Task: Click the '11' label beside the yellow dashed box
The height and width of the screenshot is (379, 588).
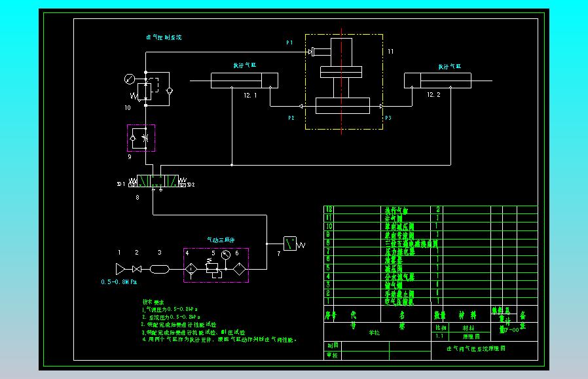Action: pyautogui.click(x=391, y=51)
